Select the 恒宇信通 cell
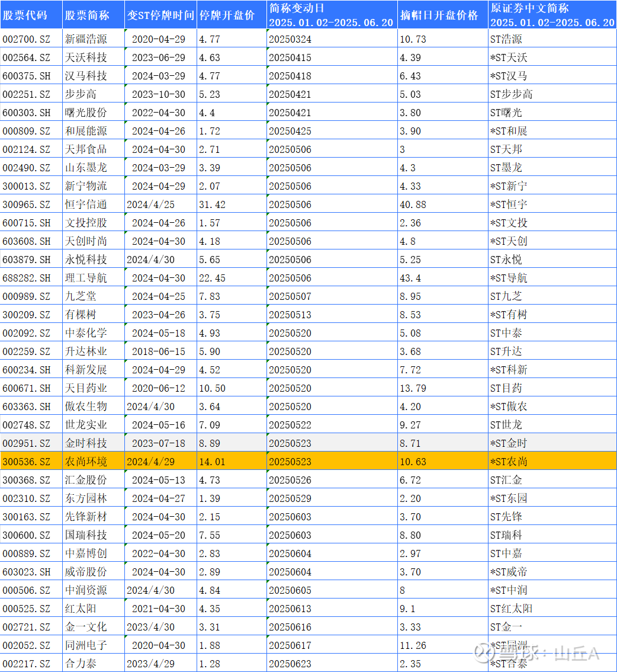The width and height of the screenshot is (617, 672). click(94, 204)
